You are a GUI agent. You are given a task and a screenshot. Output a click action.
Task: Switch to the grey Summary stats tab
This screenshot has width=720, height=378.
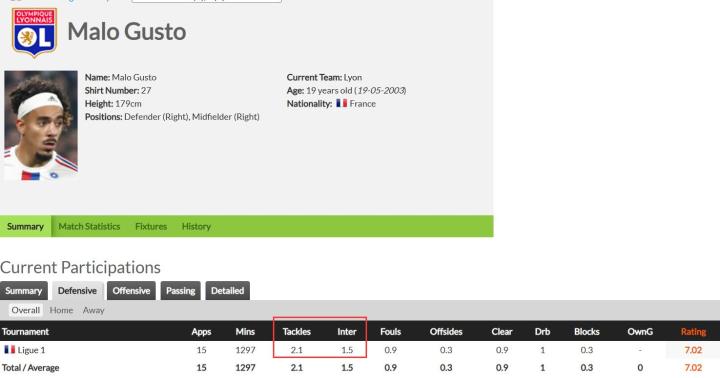coord(23,291)
